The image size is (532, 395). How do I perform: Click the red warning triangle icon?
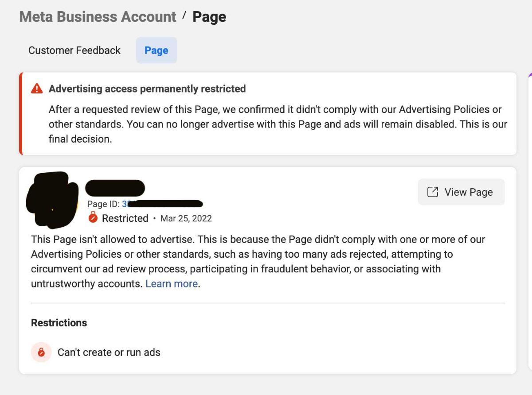point(37,89)
